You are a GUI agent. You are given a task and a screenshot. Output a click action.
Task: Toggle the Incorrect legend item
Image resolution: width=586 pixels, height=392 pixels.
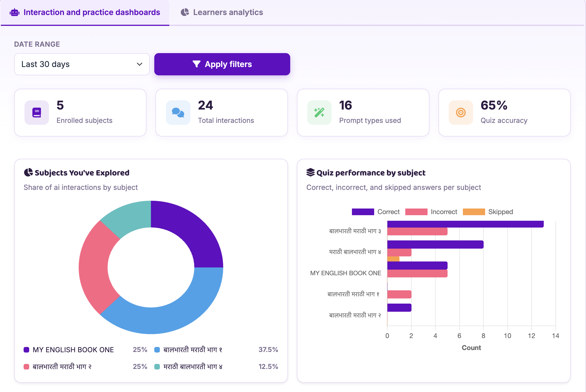[x=431, y=212]
